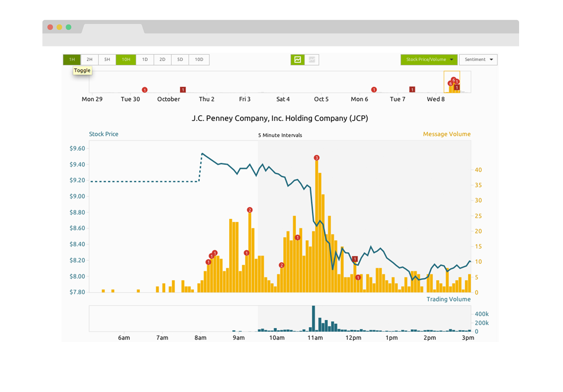Toggle the 1H time range button
563x392 pixels.
[x=72, y=60]
